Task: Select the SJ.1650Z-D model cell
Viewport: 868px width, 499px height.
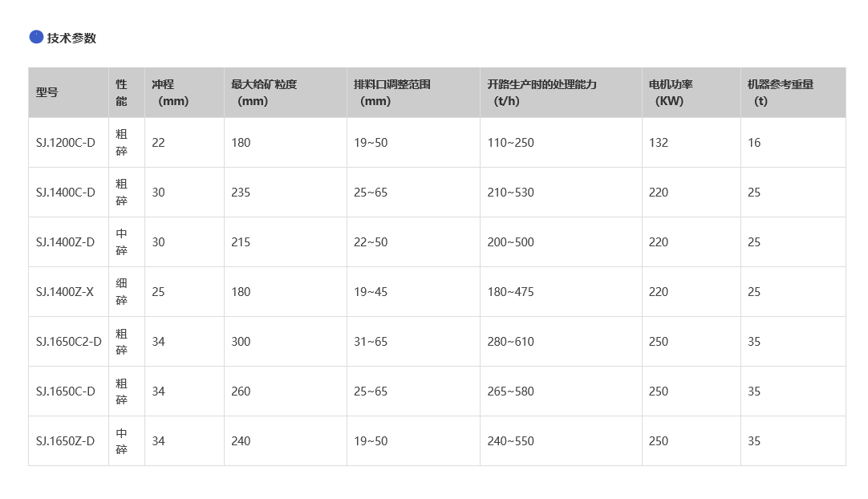Action: point(65,441)
